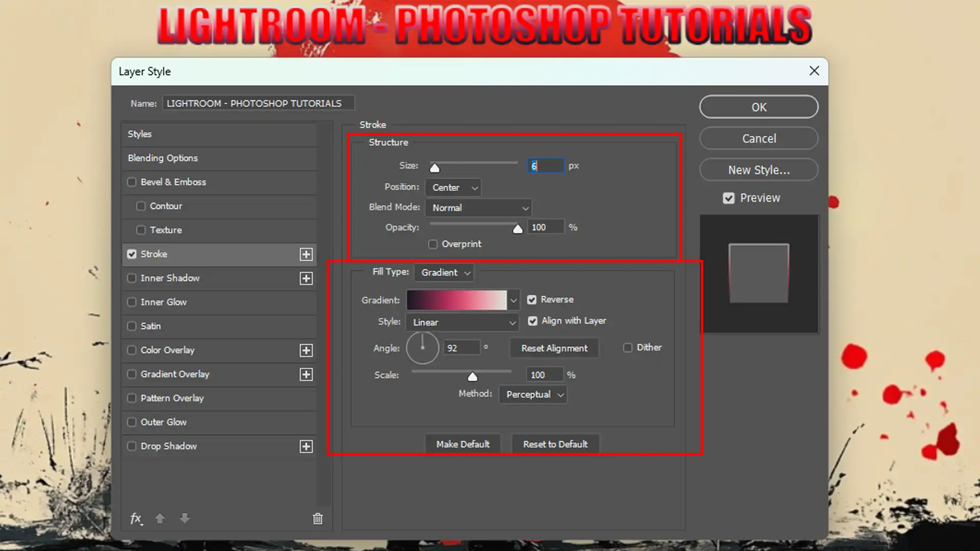Toggle the Preview checkbox
This screenshot has height=551, width=980.
(x=728, y=198)
